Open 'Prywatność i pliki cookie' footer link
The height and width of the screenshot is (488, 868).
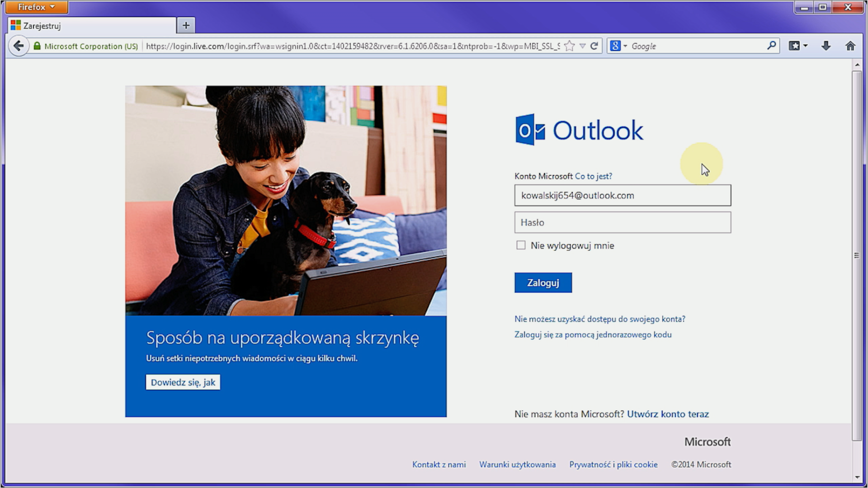tap(613, 465)
